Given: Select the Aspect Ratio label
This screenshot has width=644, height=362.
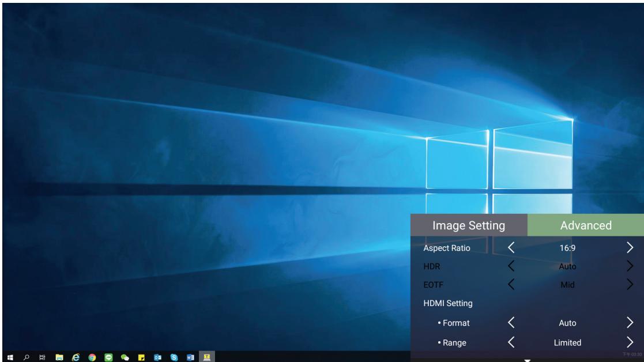Looking at the screenshot, I should (446, 248).
